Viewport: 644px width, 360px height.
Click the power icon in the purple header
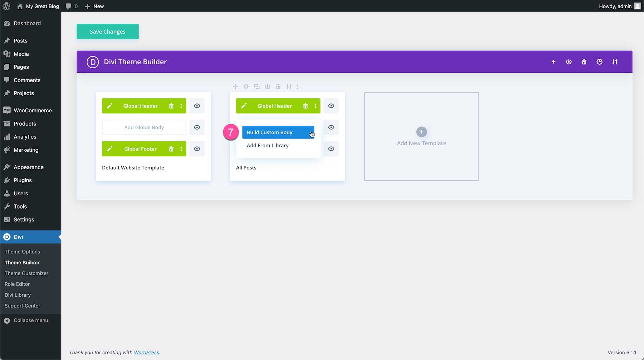click(x=569, y=62)
